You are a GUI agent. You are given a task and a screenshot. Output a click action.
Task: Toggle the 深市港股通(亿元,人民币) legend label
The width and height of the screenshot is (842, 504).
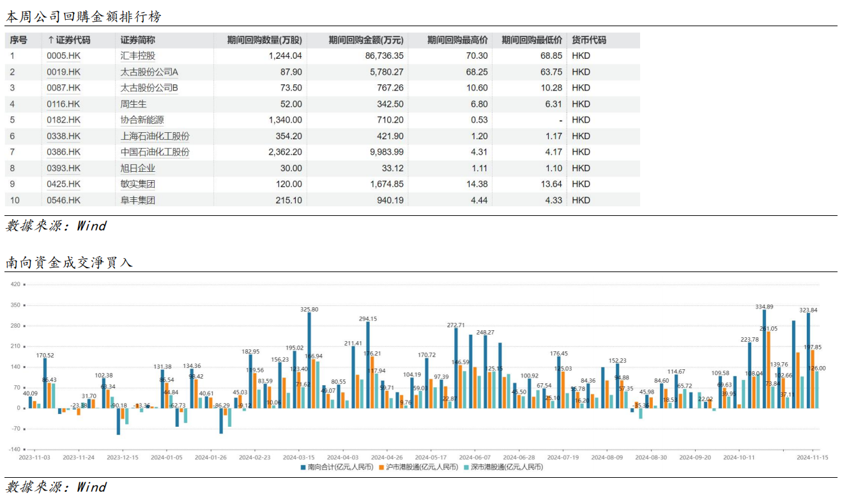(507, 468)
